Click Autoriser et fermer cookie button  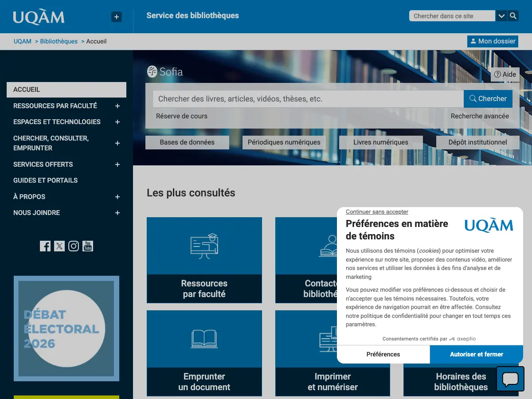[x=477, y=354]
